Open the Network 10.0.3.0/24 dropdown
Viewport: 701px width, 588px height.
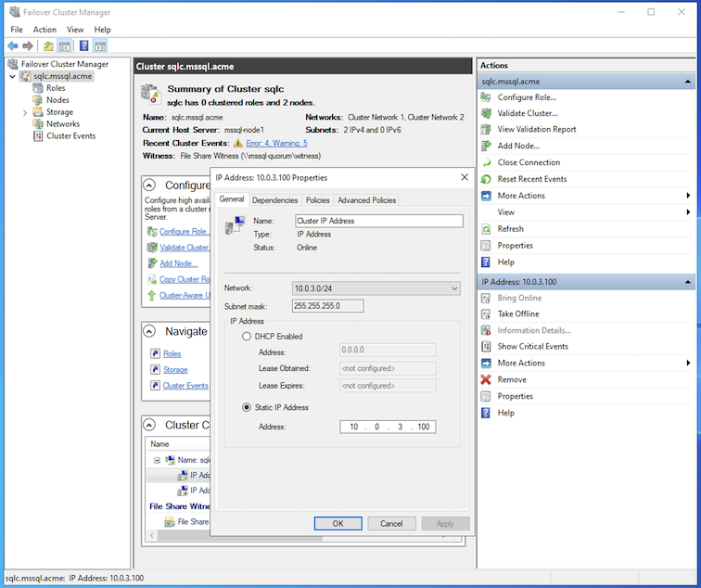(376, 288)
